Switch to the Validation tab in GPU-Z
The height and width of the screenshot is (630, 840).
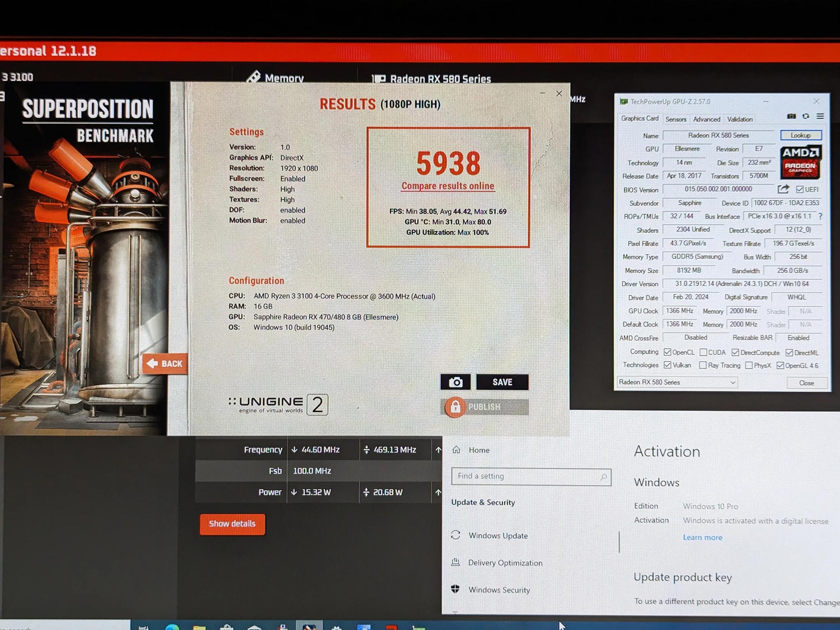coord(740,119)
